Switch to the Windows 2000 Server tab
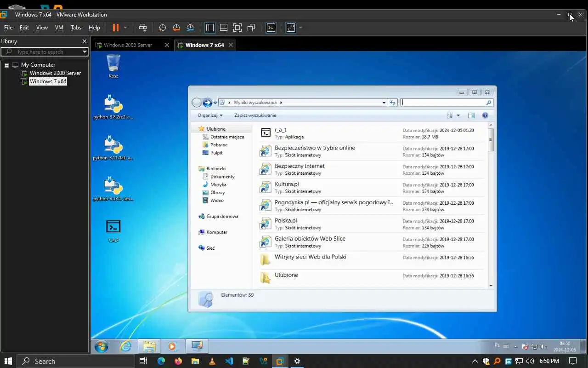Viewport: 588px width, 368px height. 128,45
